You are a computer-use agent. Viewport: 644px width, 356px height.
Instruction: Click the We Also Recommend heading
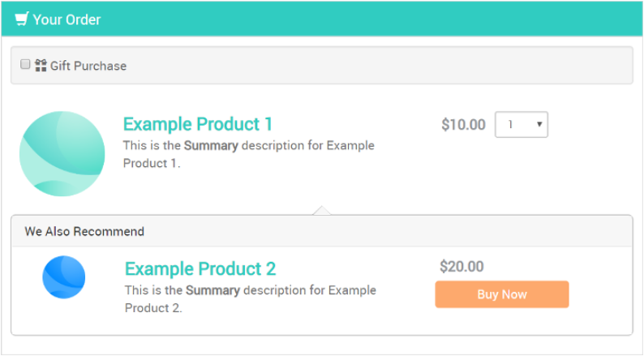click(84, 232)
